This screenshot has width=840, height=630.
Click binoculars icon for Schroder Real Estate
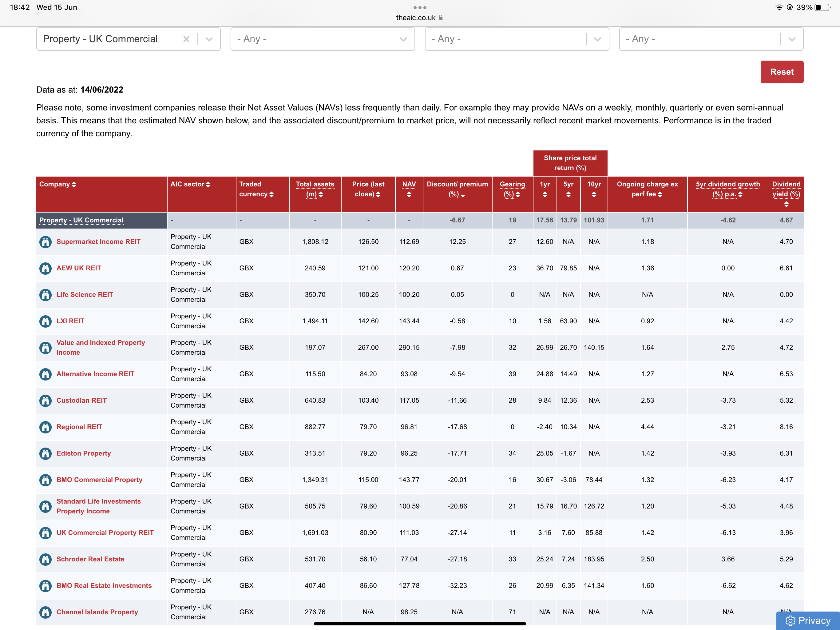click(46, 559)
